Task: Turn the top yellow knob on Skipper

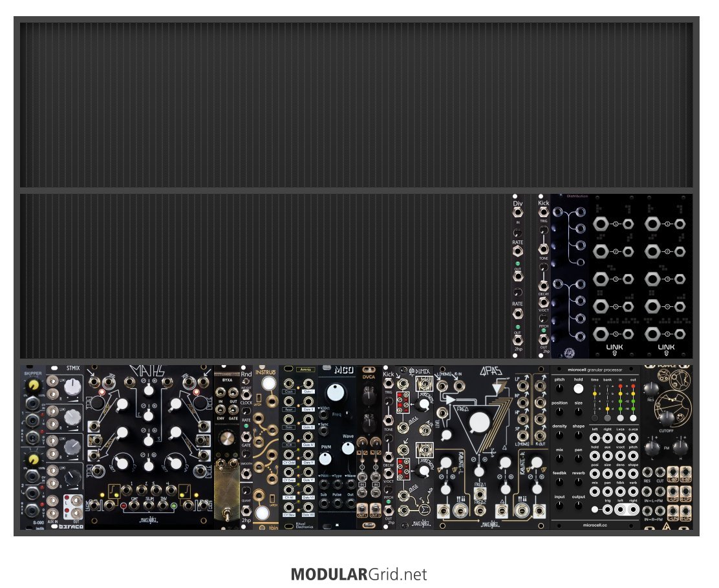Action: point(32,386)
